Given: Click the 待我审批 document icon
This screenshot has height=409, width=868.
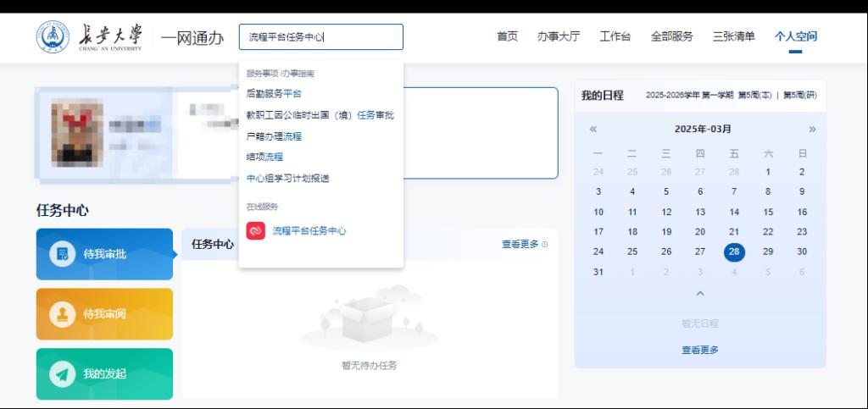Looking at the screenshot, I should coord(62,253).
